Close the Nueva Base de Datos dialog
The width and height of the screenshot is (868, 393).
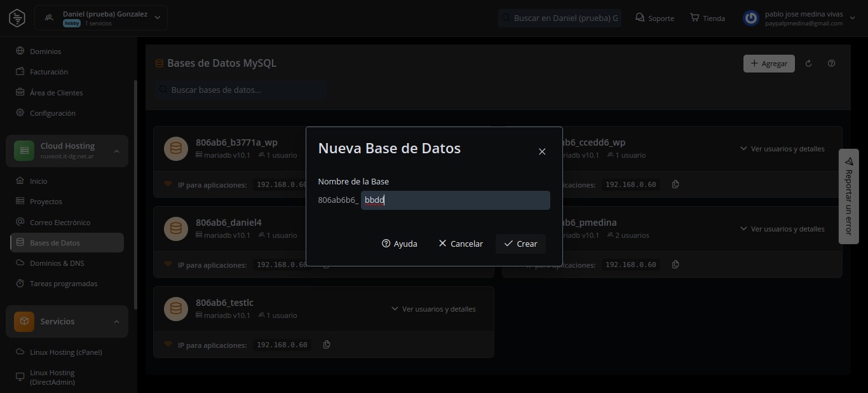(542, 151)
